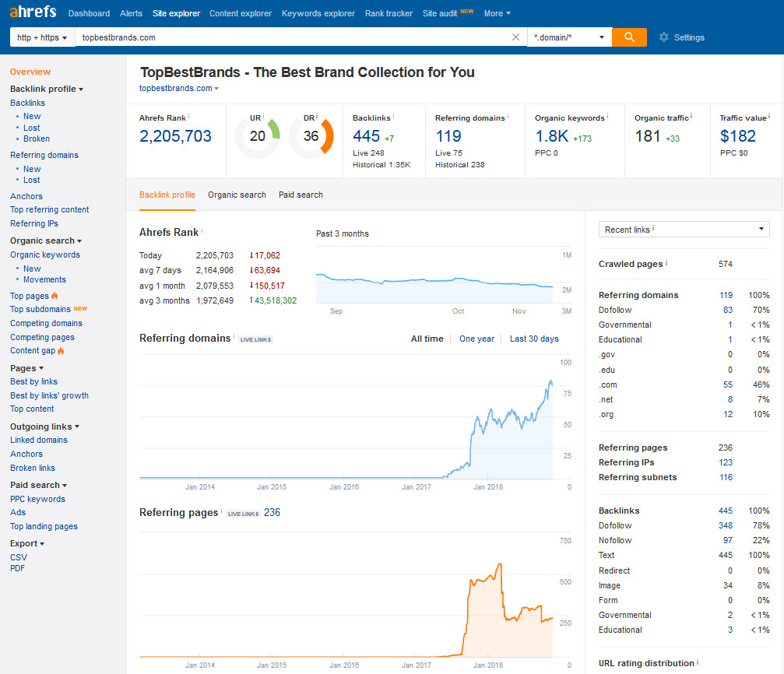Viewport: 784px width, 674px height.
Task: Open Settings via the gear icon
Action: [663, 37]
